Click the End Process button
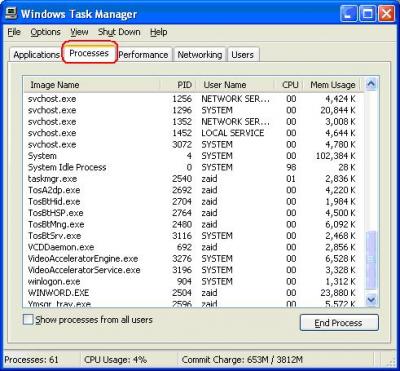Screen dimensions: 400x371 pyautogui.click(x=339, y=323)
